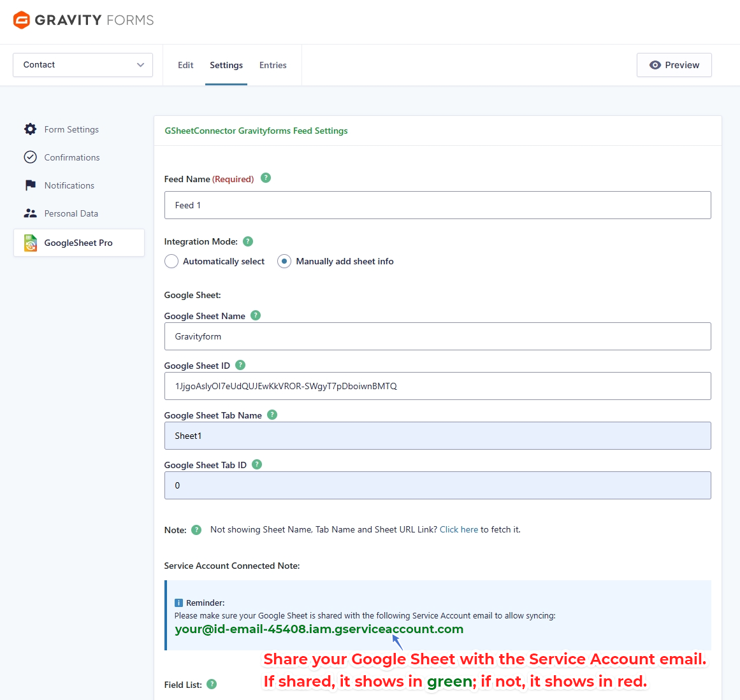
Task: Open the Edit tab
Action: tap(185, 64)
